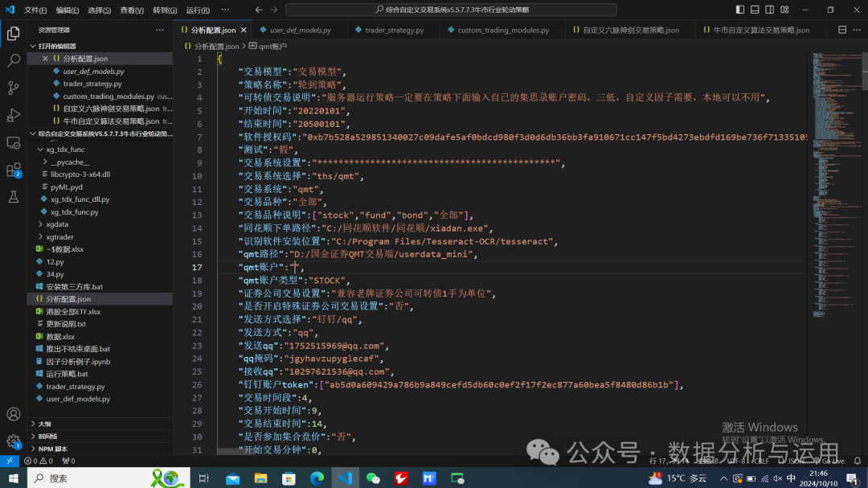Toggle primary side bar visibility
Screen dimensions: 868x488
(x=740, y=10)
